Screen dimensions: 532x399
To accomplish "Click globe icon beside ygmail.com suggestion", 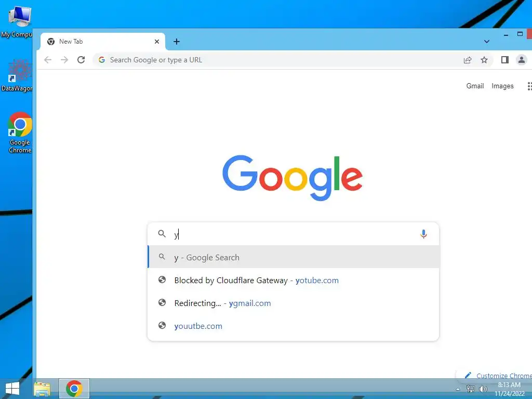I will (x=162, y=303).
